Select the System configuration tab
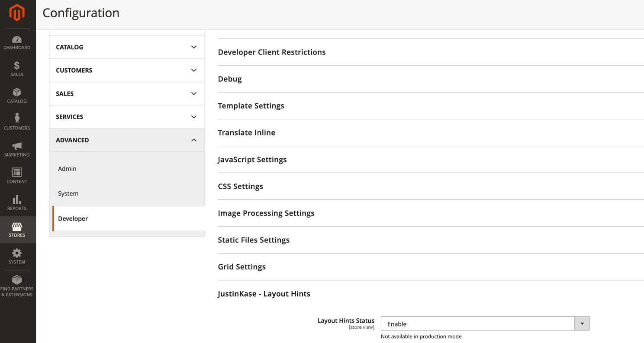This screenshot has height=343, width=644. click(x=68, y=193)
